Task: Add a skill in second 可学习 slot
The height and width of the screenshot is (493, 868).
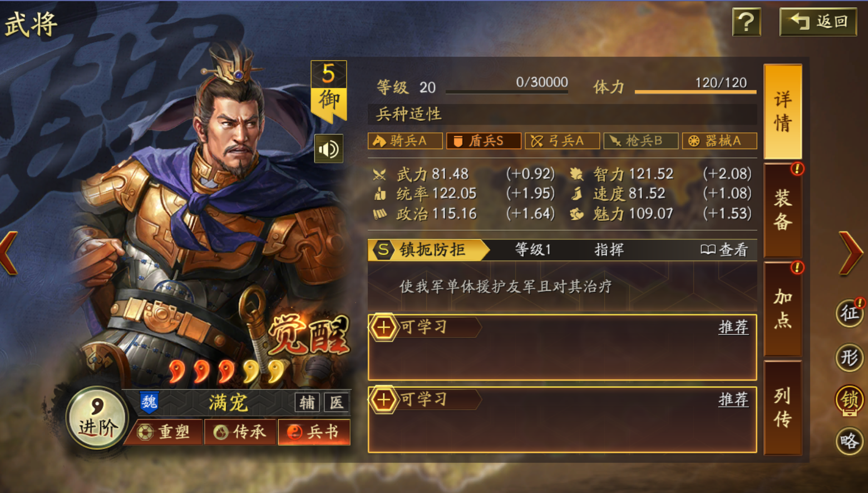Action: click(x=383, y=400)
